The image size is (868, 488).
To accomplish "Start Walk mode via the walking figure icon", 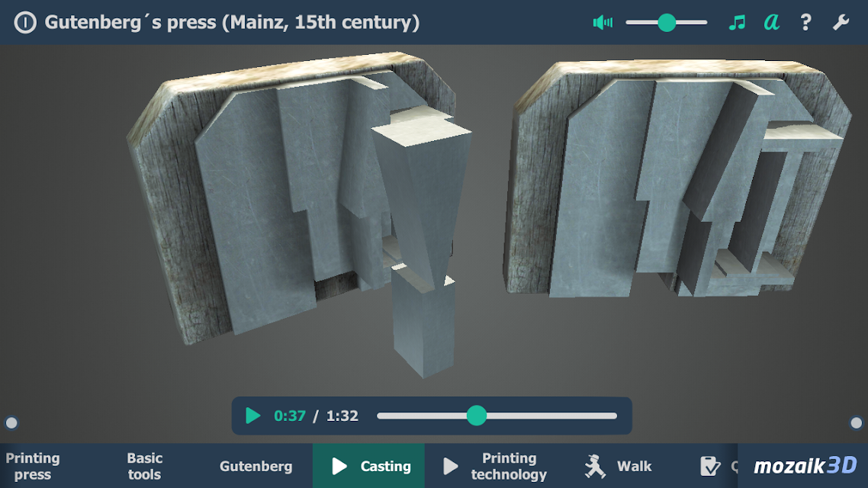I will tap(595, 467).
